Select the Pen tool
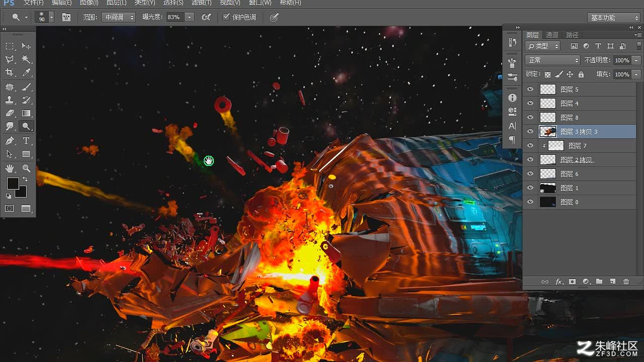 coord(10,141)
